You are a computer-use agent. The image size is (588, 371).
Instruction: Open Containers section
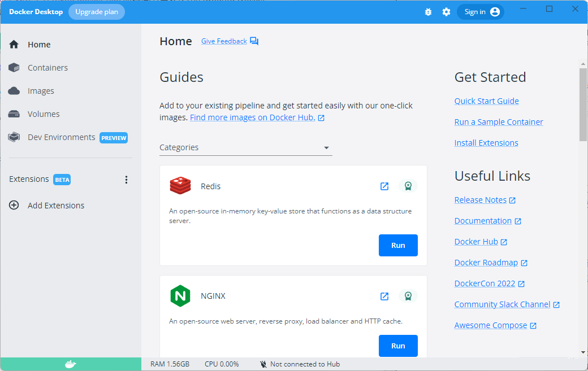(x=47, y=68)
